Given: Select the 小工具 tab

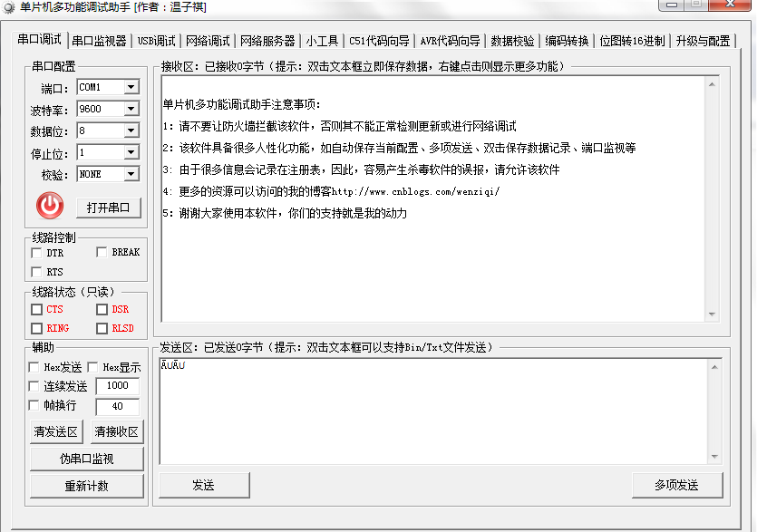Looking at the screenshot, I should click(x=322, y=41).
